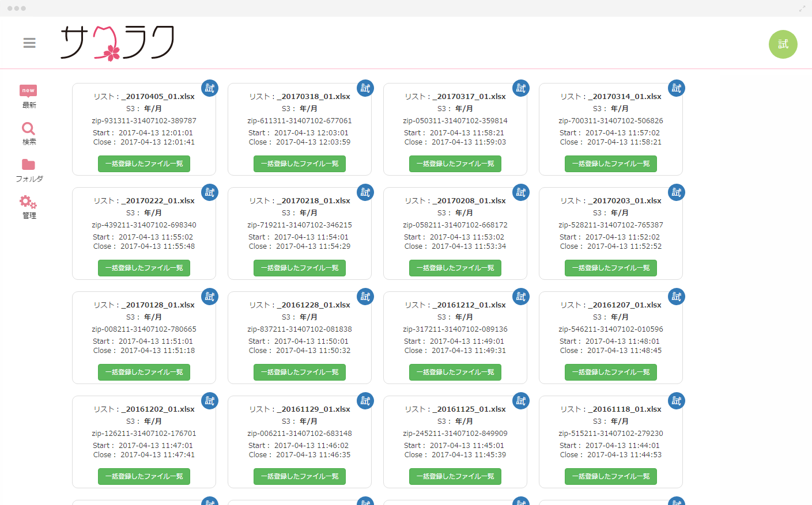
Task: Click the 試 badge on _20161129_01.xlsx card
Action: pos(365,401)
